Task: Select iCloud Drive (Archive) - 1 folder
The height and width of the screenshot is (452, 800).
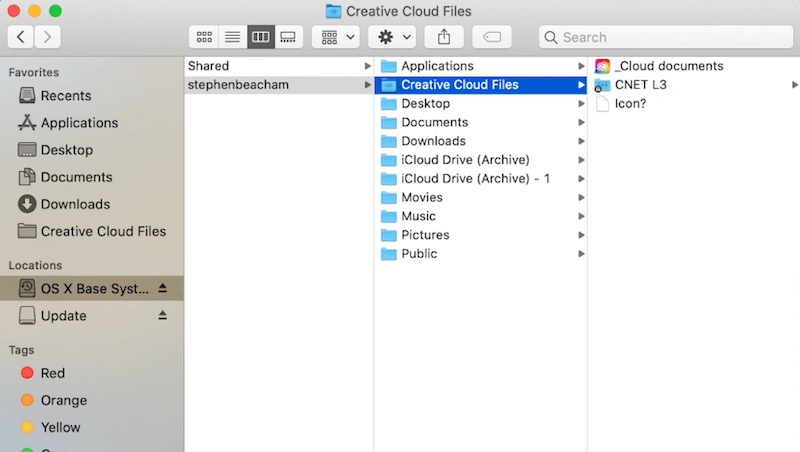Action: [481, 179]
